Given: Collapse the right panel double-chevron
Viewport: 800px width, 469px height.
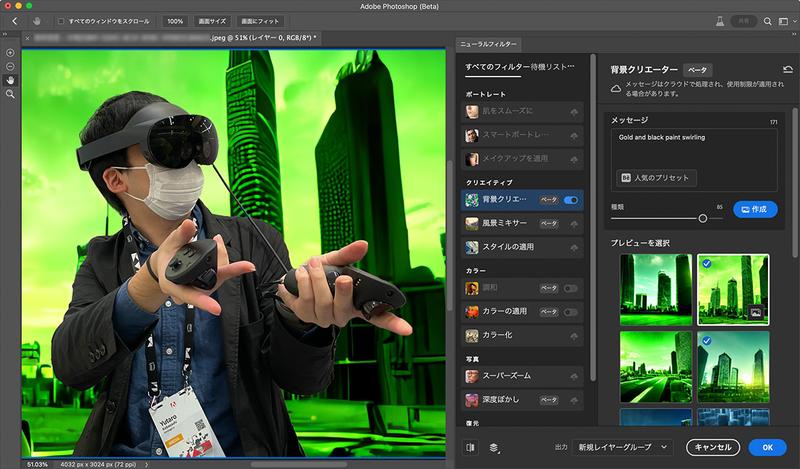Looking at the screenshot, I should (793, 34).
